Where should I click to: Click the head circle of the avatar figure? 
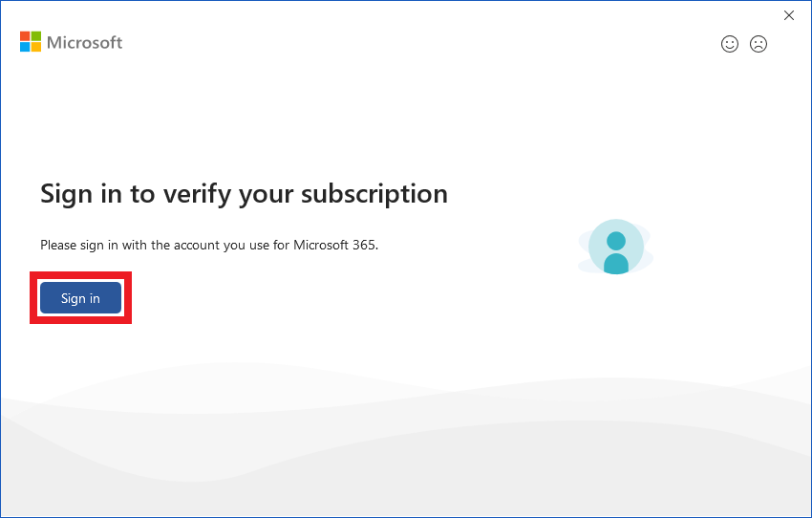[x=616, y=241]
